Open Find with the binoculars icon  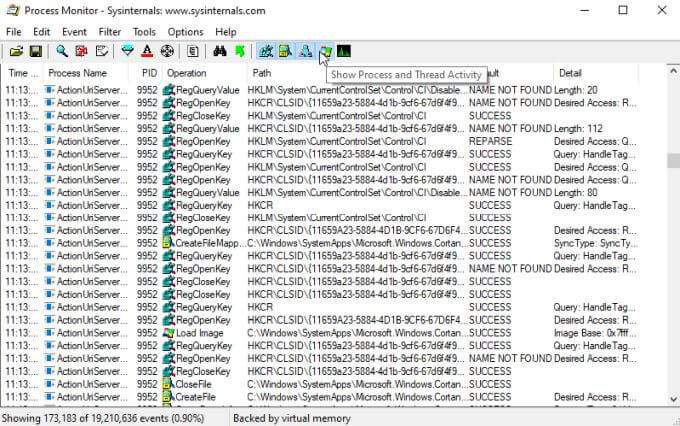(220, 52)
